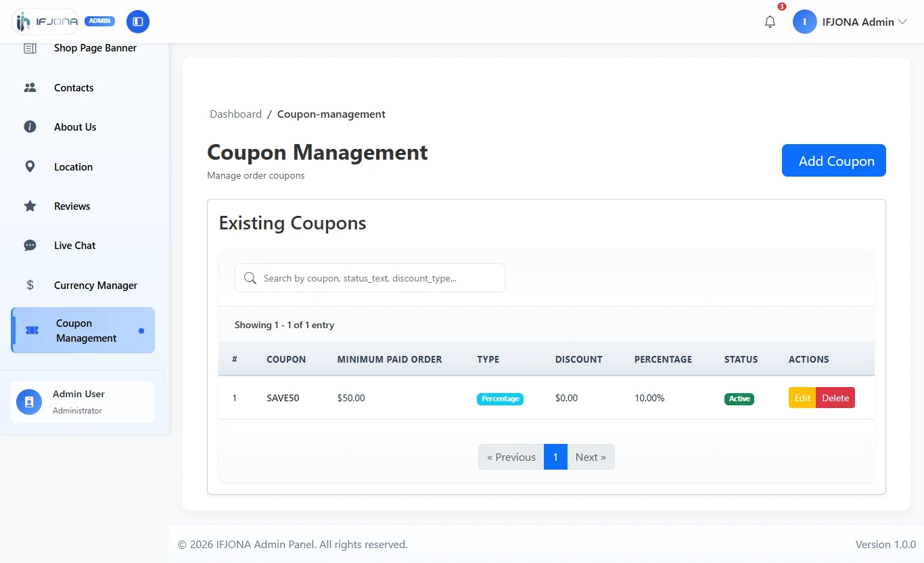Click the Shop Page Banner icon

30,48
